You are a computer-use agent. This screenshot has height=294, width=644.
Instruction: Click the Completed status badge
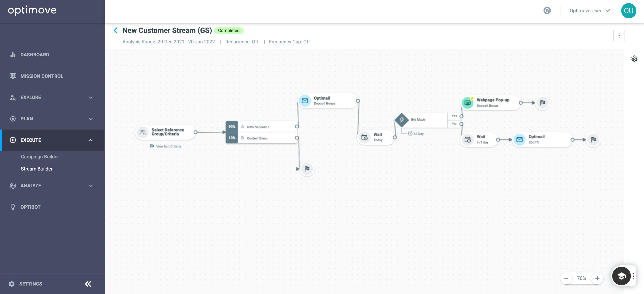click(x=229, y=30)
